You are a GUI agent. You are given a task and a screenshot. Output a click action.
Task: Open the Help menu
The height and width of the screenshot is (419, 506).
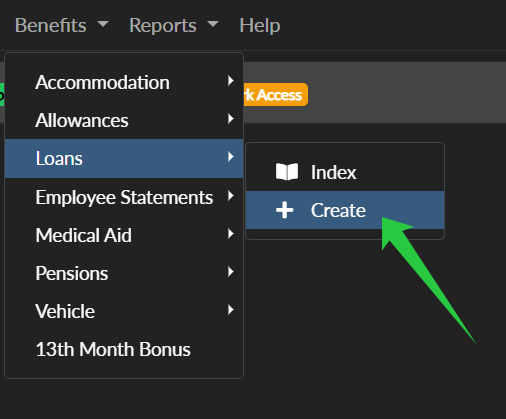click(x=260, y=25)
